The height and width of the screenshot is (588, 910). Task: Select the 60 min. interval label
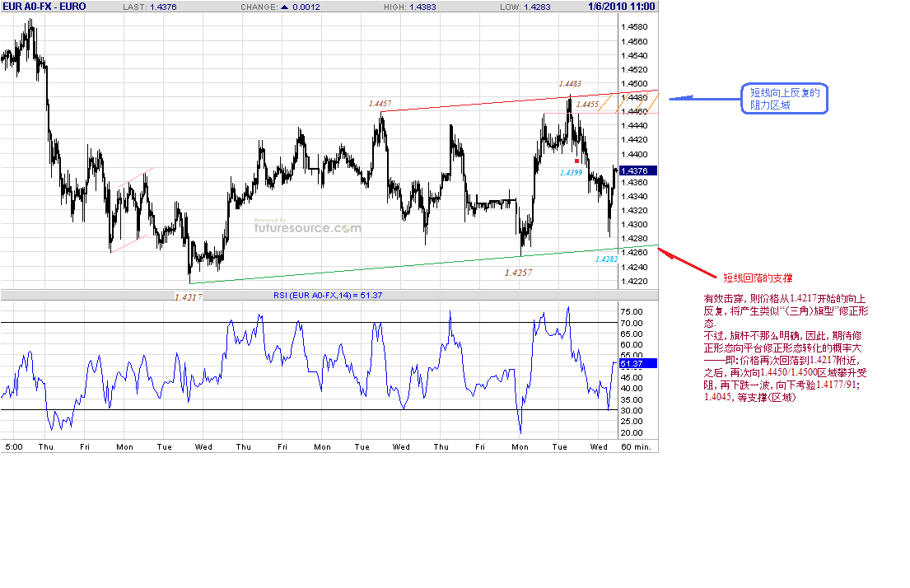pyautogui.click(x=636, y=446)
